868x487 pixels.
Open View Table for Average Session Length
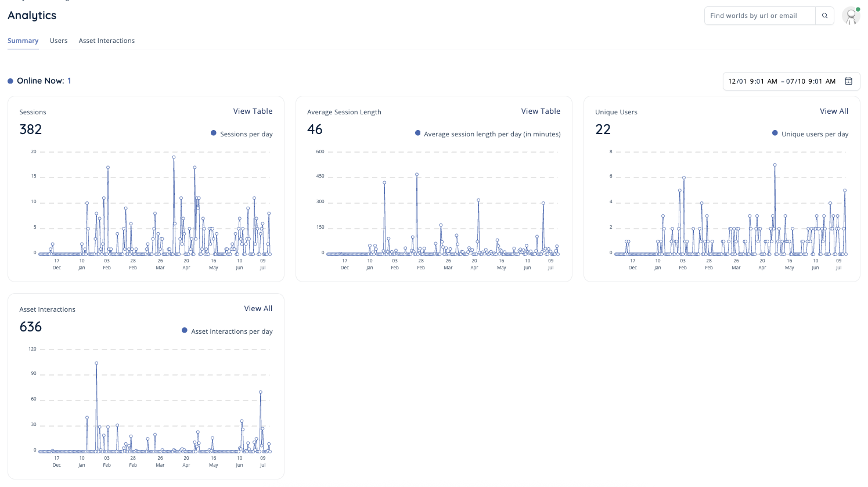pos(541,111)
